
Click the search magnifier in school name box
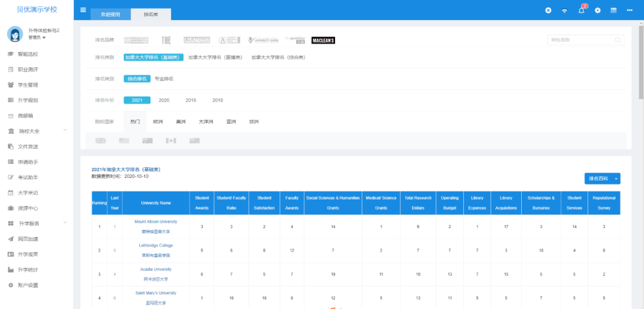[618, 40]
